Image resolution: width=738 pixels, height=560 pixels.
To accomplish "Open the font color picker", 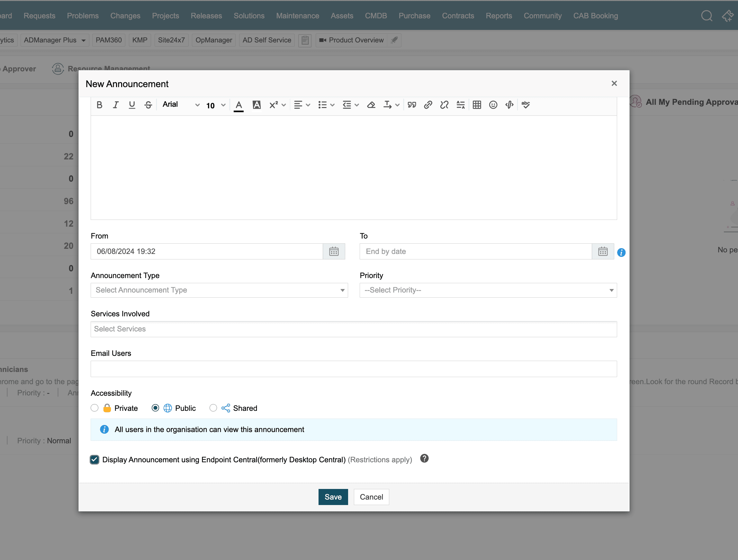I will [238, 105].
